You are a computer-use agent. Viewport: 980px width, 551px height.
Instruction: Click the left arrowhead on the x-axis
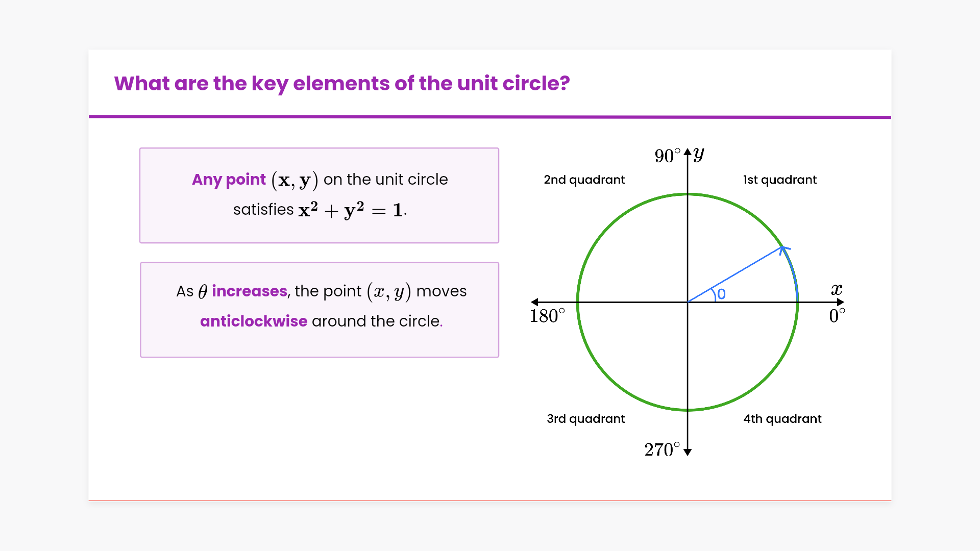click(x=534, y=302)
